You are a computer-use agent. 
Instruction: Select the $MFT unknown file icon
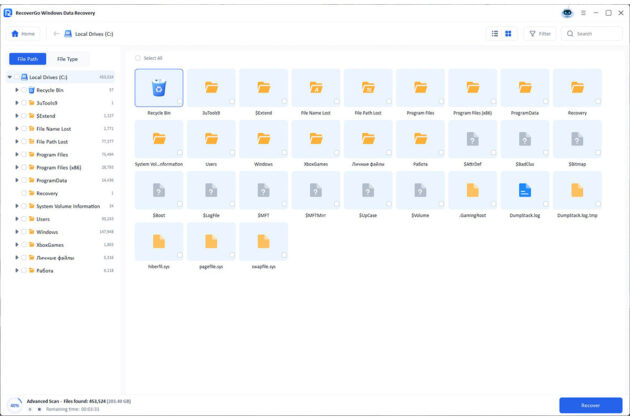coord(264,190)
